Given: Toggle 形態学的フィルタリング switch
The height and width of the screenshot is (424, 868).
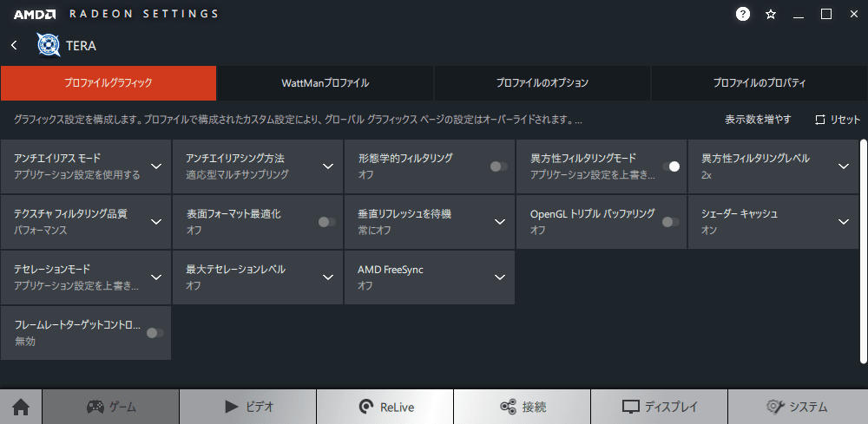Looking at the screenshot, I should 499,166.
